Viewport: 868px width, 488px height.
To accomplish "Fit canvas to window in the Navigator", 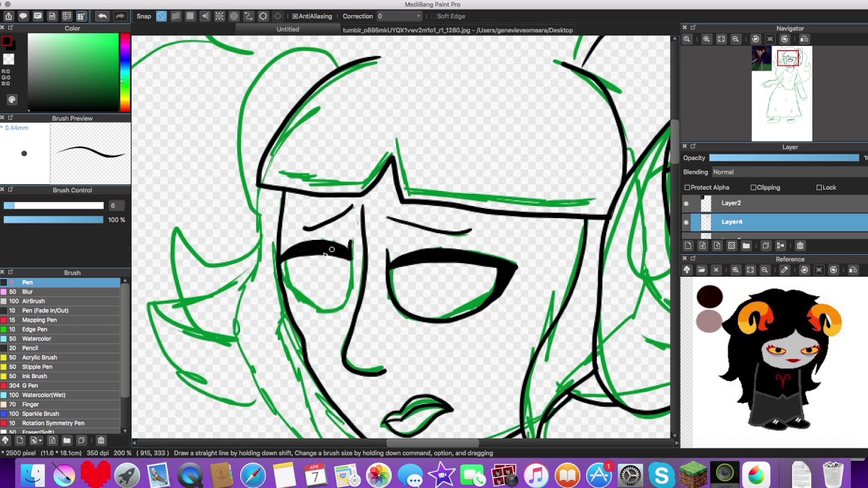I will [x=721, y=39].
